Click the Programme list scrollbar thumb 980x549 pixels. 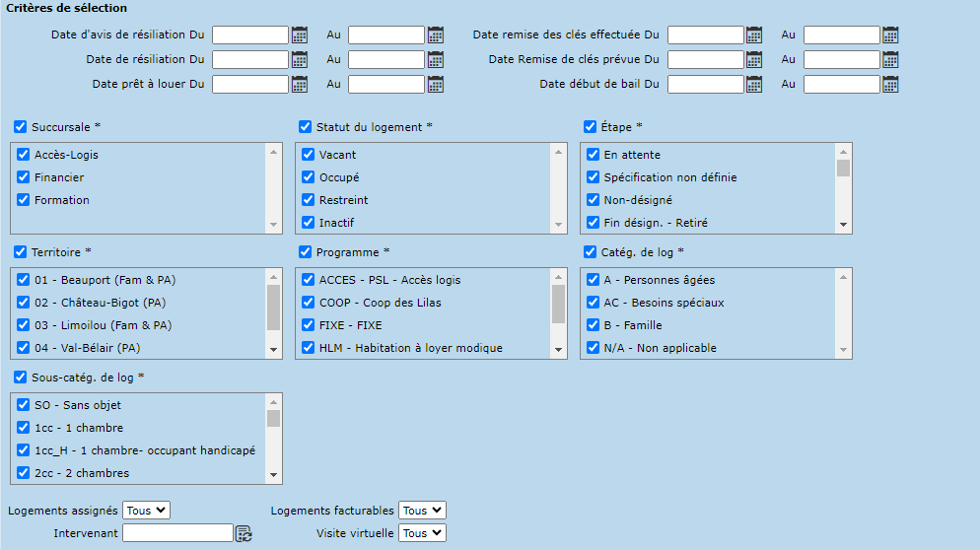558,303
